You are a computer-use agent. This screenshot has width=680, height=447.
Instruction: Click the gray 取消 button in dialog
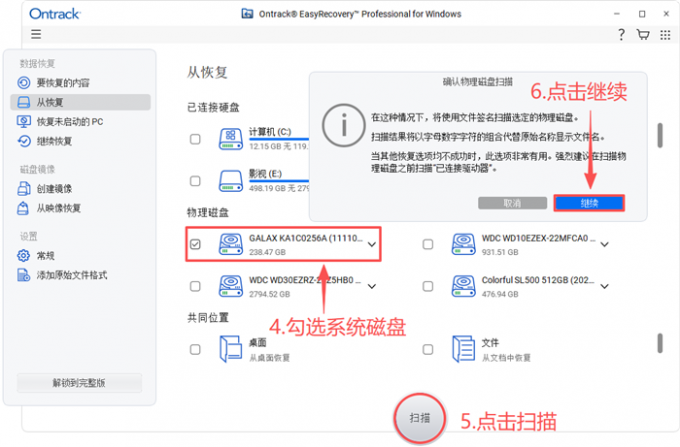click(512, 203)
